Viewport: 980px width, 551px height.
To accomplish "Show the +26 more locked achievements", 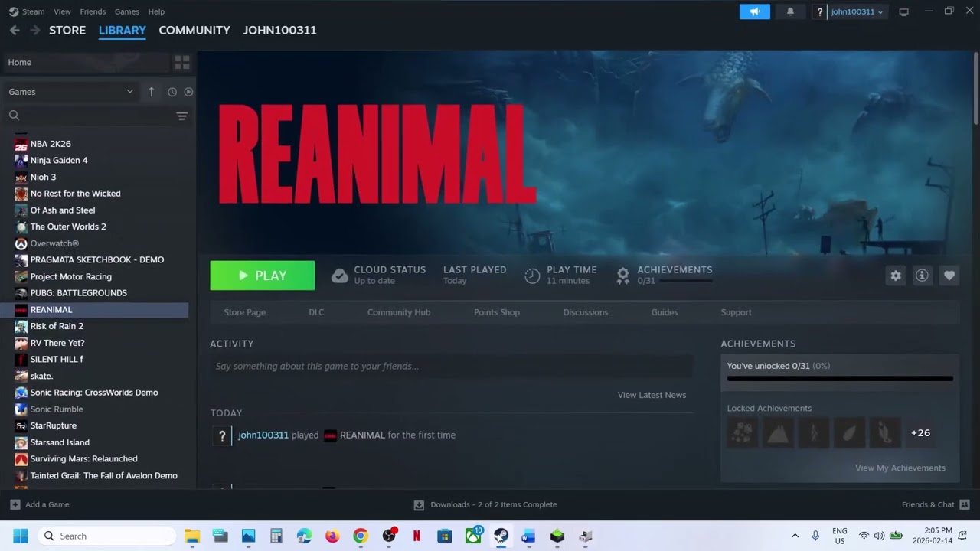I will click(921, 433).
